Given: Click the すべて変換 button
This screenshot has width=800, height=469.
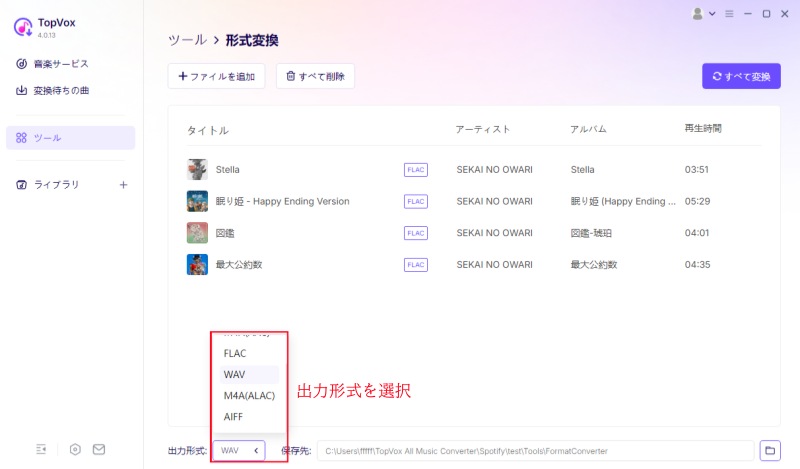Looking at the screenshot, I should 741,76.
